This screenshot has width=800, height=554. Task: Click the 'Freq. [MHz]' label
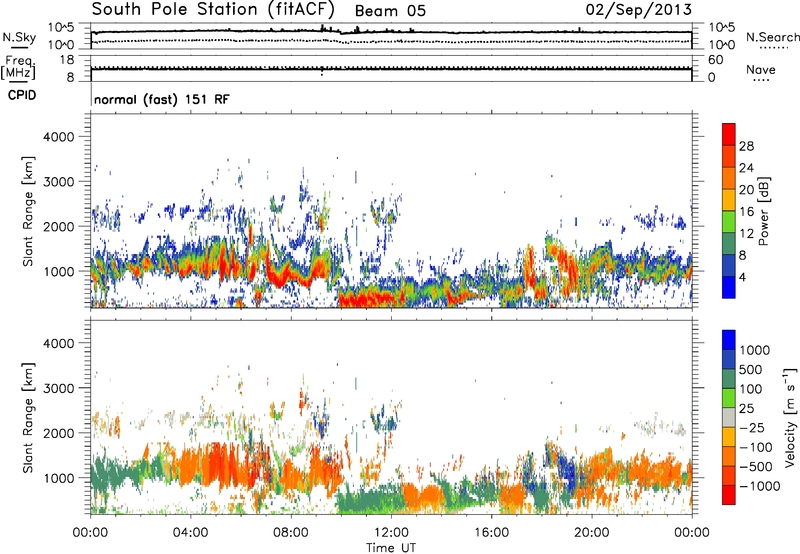coord(19,68)
